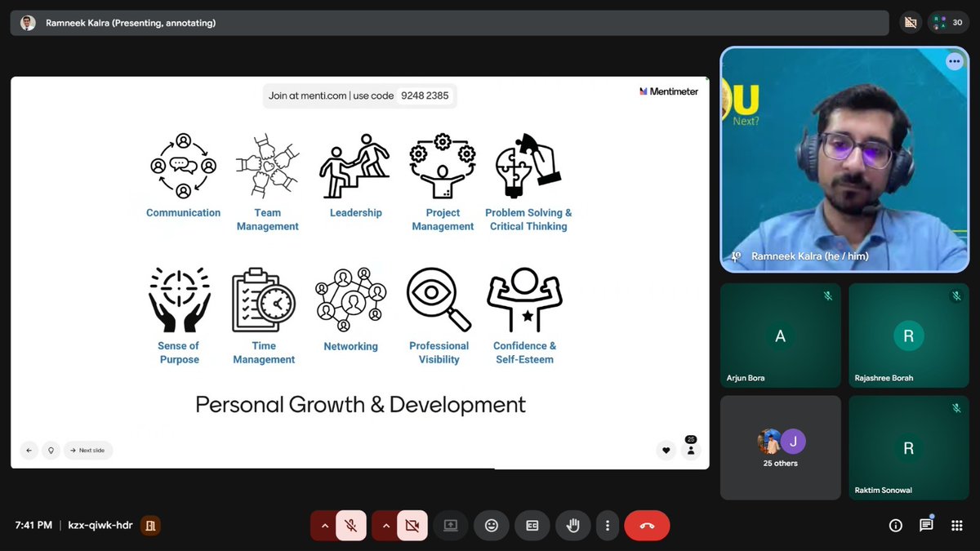Select Raktim Sonowal participant tile
The image size is (980, 551).
pyautogui.click(x=909, y=447)
